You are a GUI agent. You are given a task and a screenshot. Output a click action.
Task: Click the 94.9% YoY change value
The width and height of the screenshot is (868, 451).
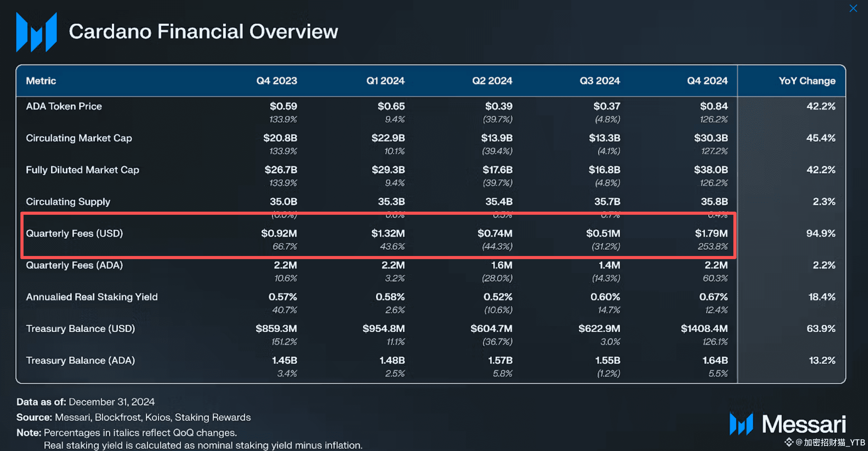pyautogui.click(x=821, y=233)
